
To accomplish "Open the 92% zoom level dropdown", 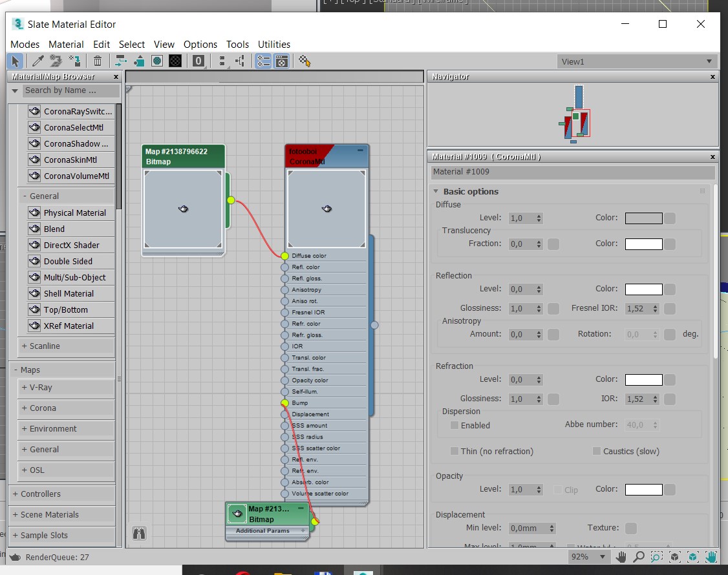I will 588,556.
